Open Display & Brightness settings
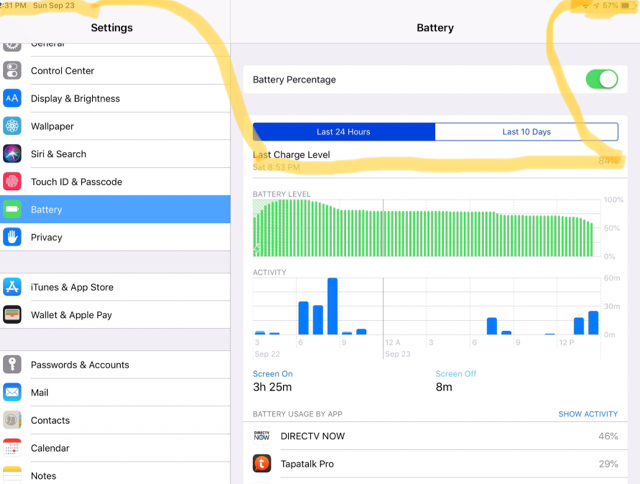Viewport: 640px width, 484px height. (x=115, y=98)
